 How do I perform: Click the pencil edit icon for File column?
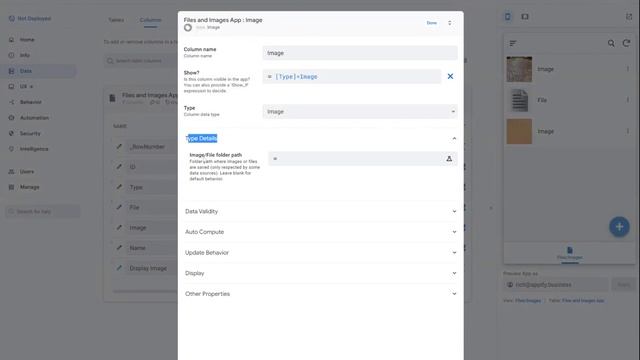point(119,207)
